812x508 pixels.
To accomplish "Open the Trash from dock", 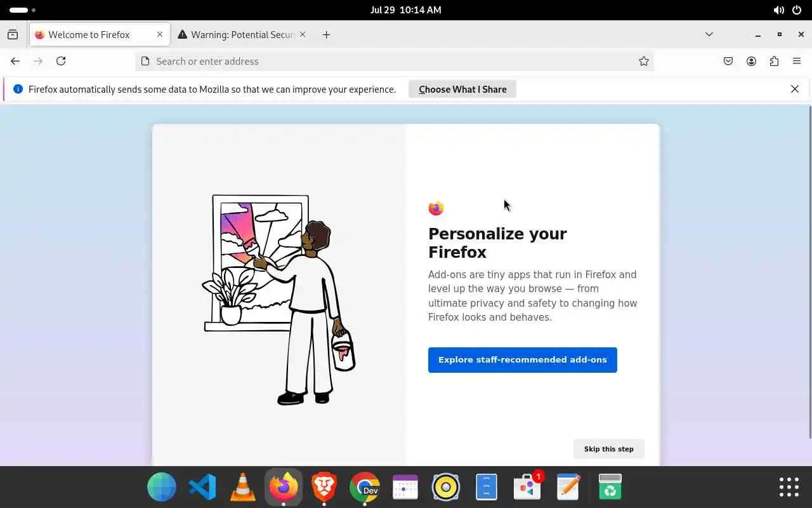I will [x=610, y=488].
